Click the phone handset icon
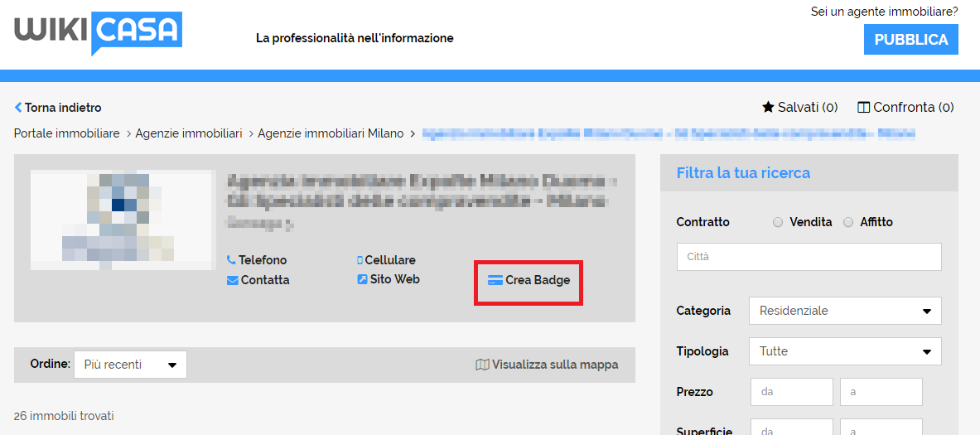The width and height of the screenshot is (980, 435). 231,260
